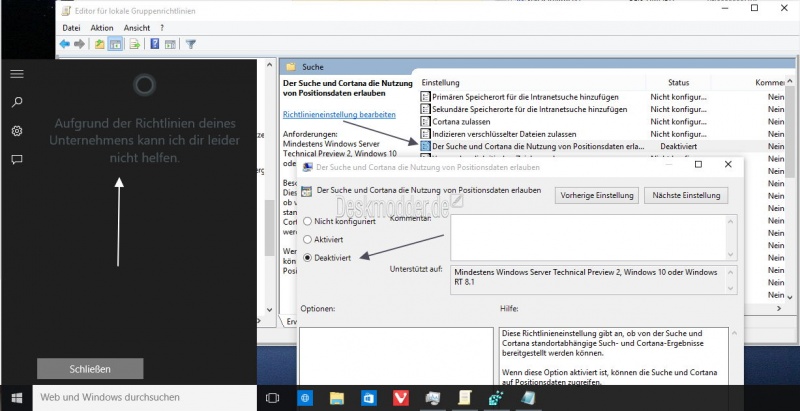Click the Kommentar box scroll-down arrow
Image resolution: width=800 pixels, height=411 pixels.
click(x=732, y=254)
